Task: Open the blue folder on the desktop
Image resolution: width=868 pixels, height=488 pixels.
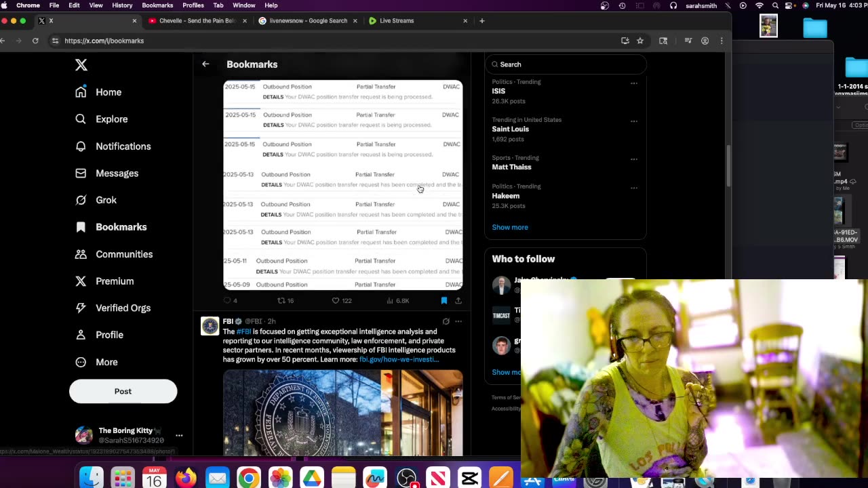Action: [x=815, y=28]
